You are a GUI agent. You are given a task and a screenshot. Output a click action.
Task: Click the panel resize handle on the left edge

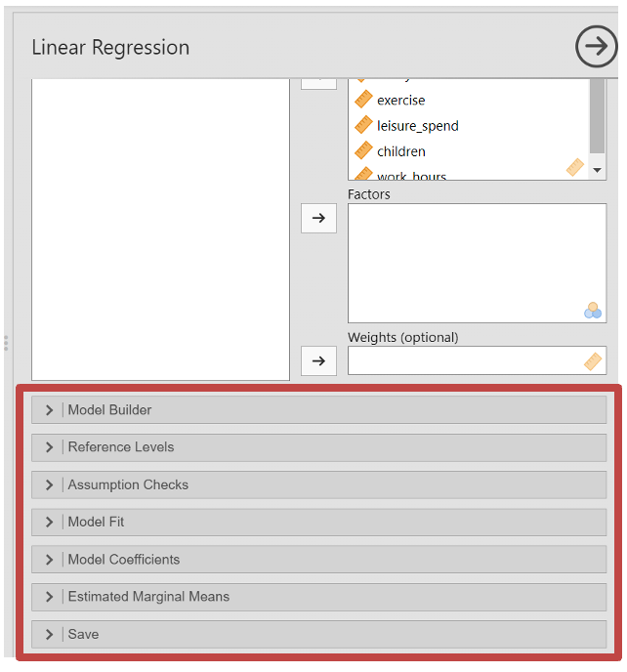[6, 343]
